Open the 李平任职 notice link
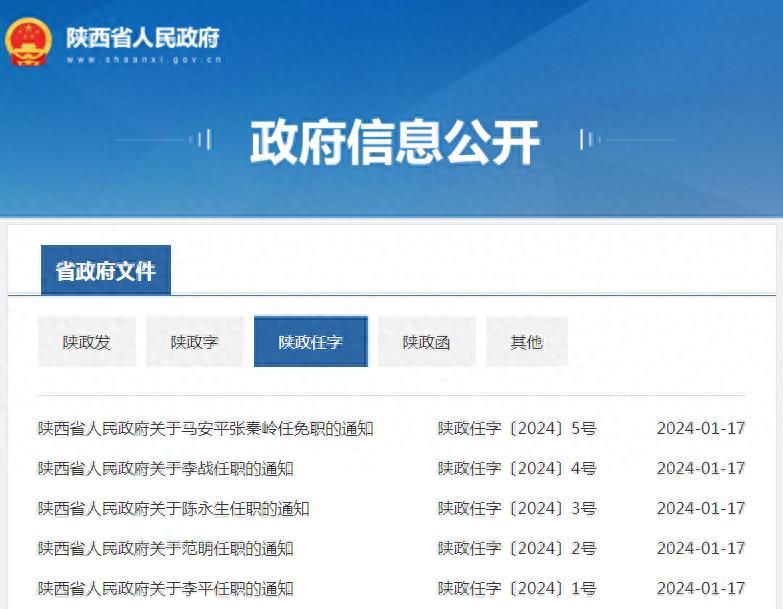 (165, 588)
